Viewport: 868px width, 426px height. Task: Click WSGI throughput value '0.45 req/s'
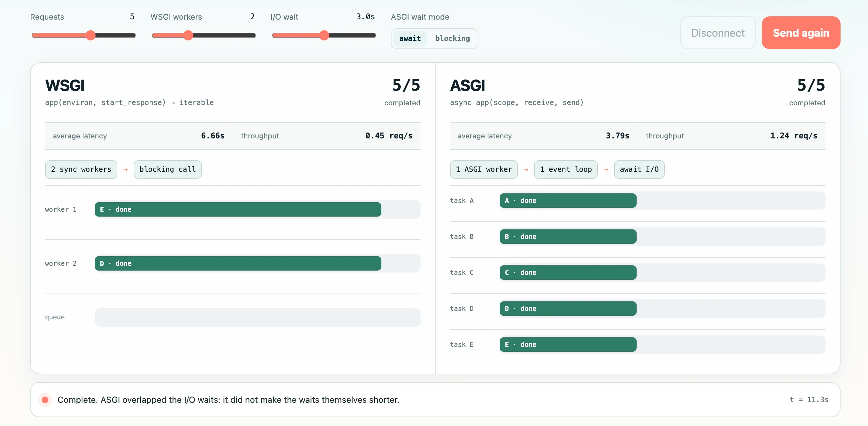[x=389, y=136]
